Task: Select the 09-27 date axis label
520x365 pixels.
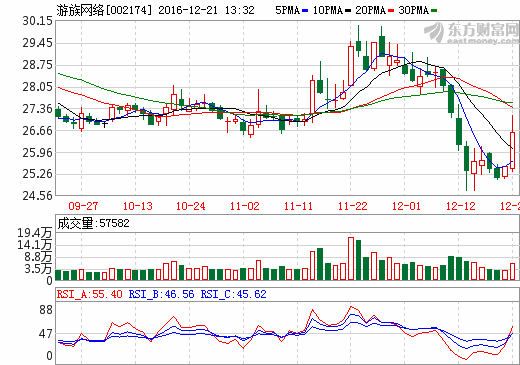Action: 83,206
